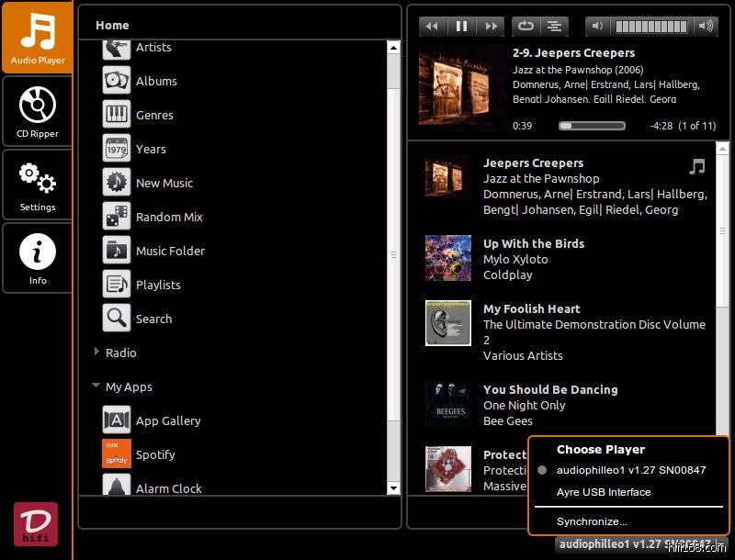Viewport: 735px width, 560px height.
Task: Pause the current track
Action: click(x=462, y=27)
